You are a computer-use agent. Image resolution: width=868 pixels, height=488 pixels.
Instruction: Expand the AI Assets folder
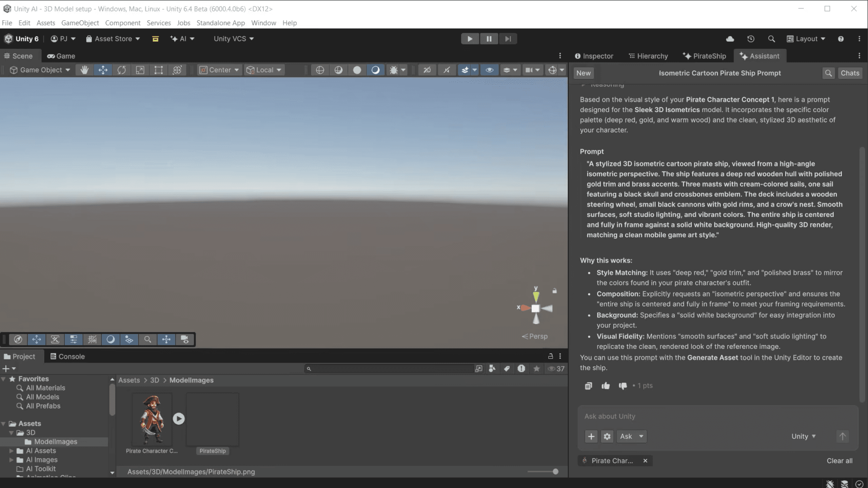coord(11,451)
